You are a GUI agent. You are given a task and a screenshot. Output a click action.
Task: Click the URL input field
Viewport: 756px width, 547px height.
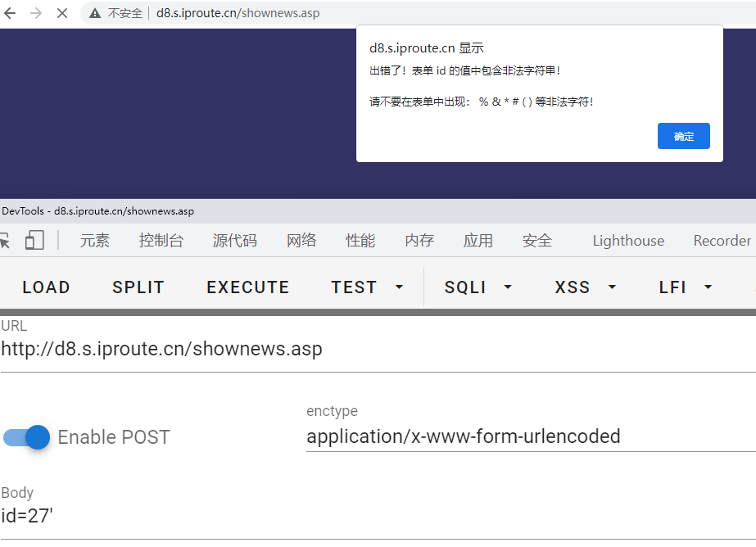[x=377, y=349]
